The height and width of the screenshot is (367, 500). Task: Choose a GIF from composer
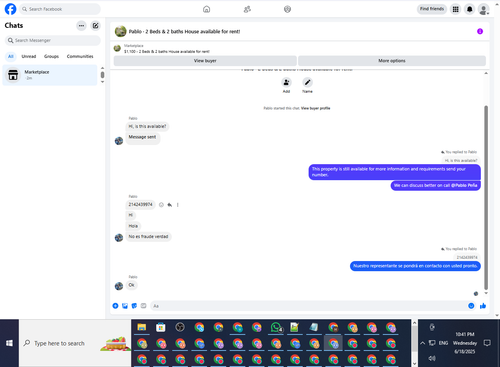[143, 306]
